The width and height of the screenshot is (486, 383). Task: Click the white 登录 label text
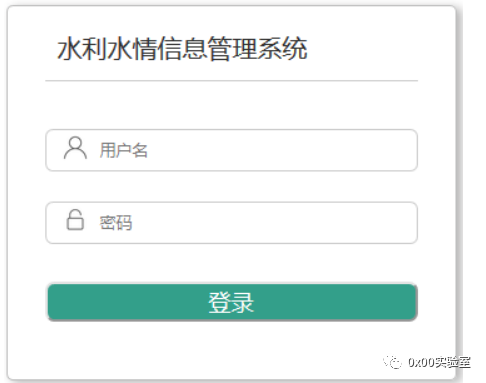tap(231, 302)
